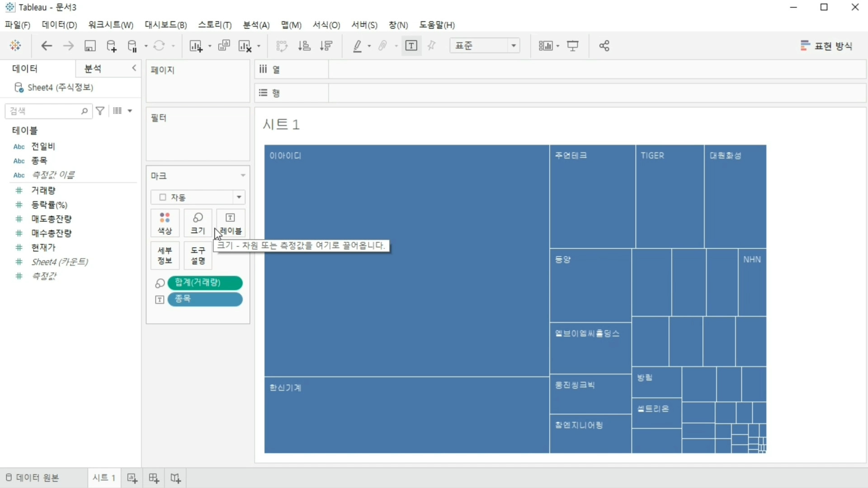Open the fit dropdown set to 표준

(x=485, y=46)
